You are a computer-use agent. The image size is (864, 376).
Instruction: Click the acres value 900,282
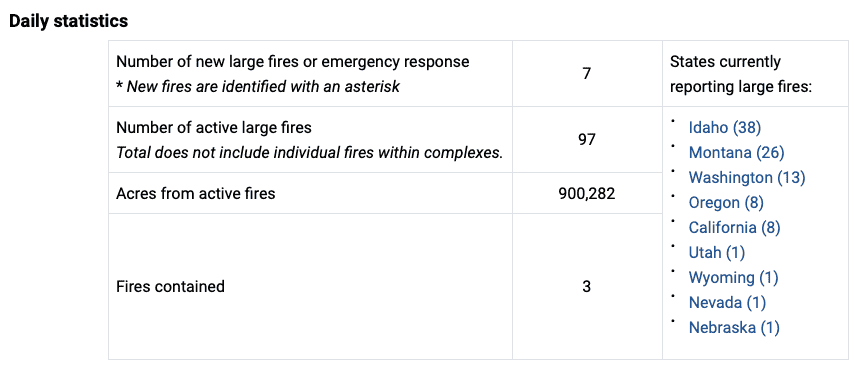[x=587, y=194]
